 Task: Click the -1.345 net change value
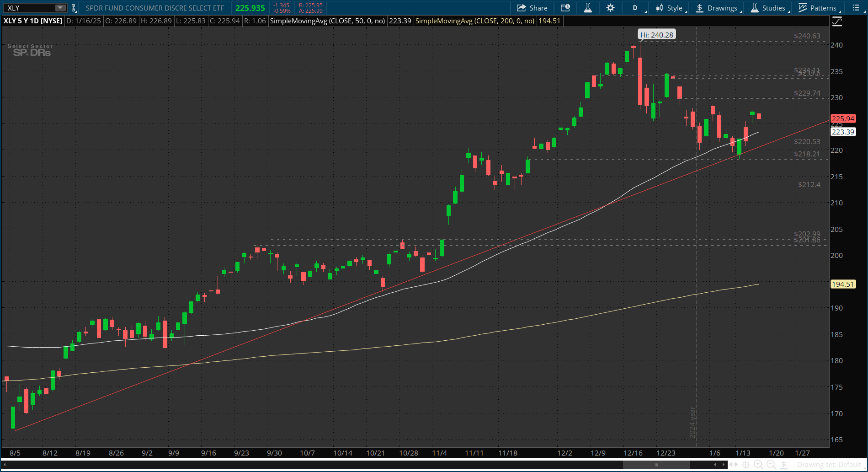coord(282,5)
